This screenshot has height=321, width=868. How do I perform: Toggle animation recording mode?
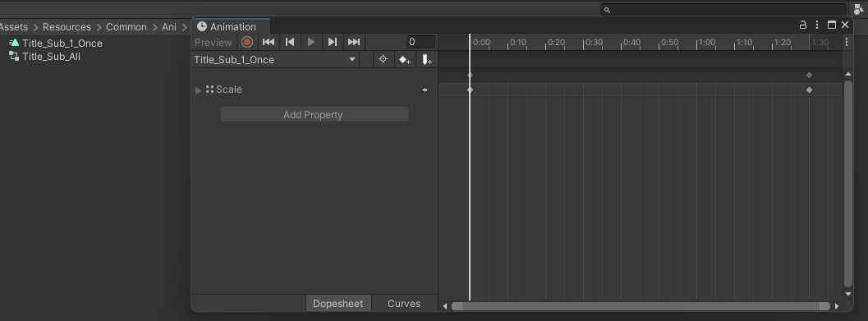pyautogui.click(x=247, y=42)
